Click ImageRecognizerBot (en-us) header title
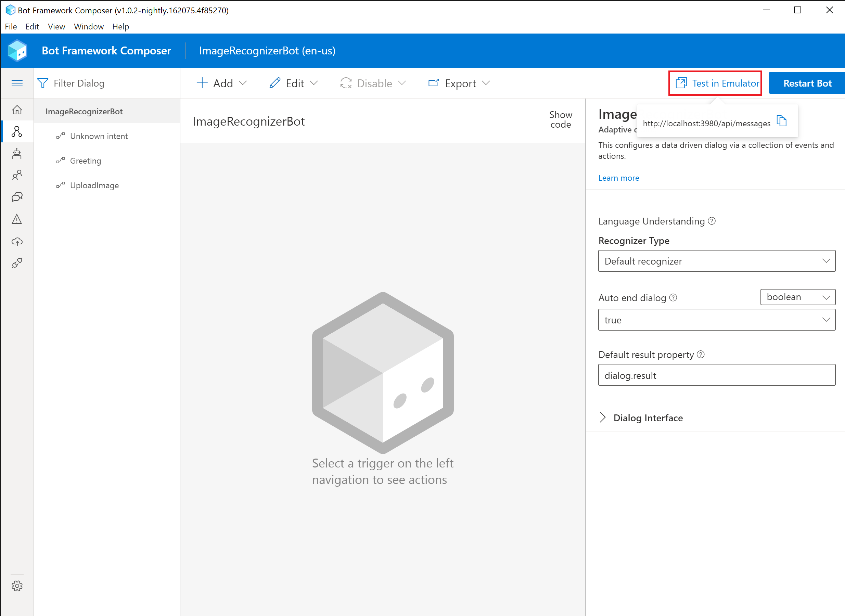This screenshot has height=616, width=845. point(267,50)
